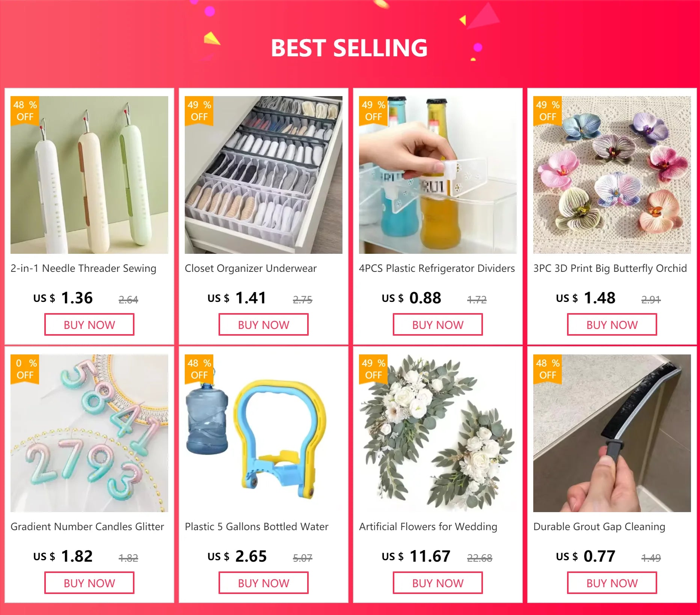Open the Gradient Number Candles image
The width and height of the screenshot is (700, 615).
click(x=89, y=433)
